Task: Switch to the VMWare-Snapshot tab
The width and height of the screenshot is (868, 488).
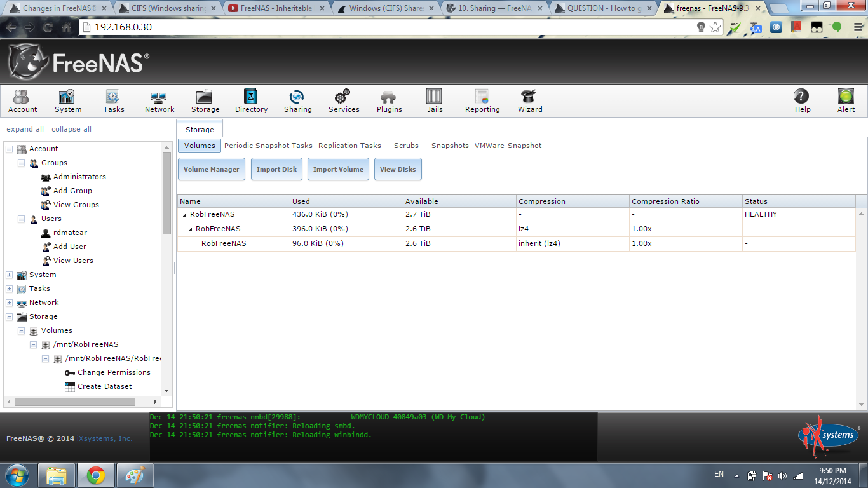Action: pyautogui.click(x=508, y=146)
